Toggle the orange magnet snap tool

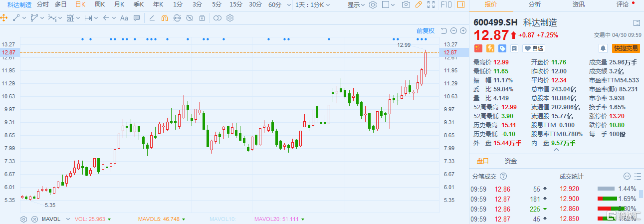point(164,18)
